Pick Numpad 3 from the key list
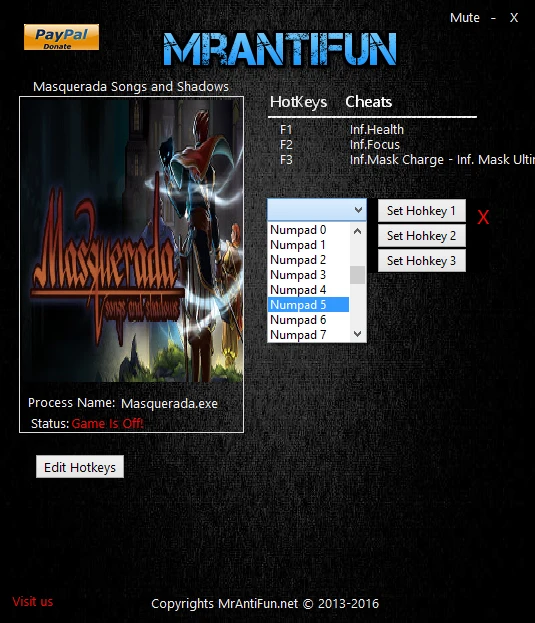Viewport: 535px width, 623px height. 308,275
